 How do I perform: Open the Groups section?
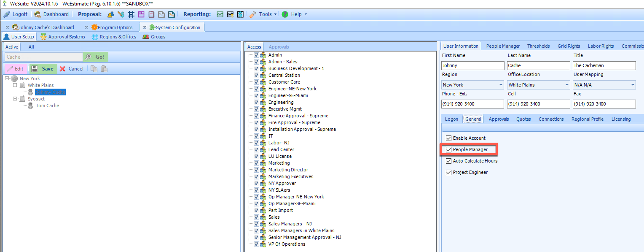(154, 37)
